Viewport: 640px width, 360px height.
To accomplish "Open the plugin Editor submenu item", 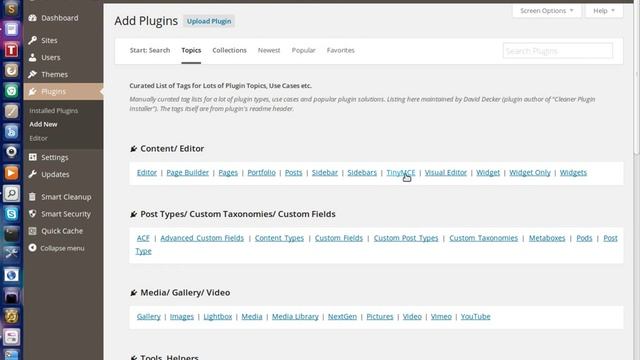I will click(38, 138).
